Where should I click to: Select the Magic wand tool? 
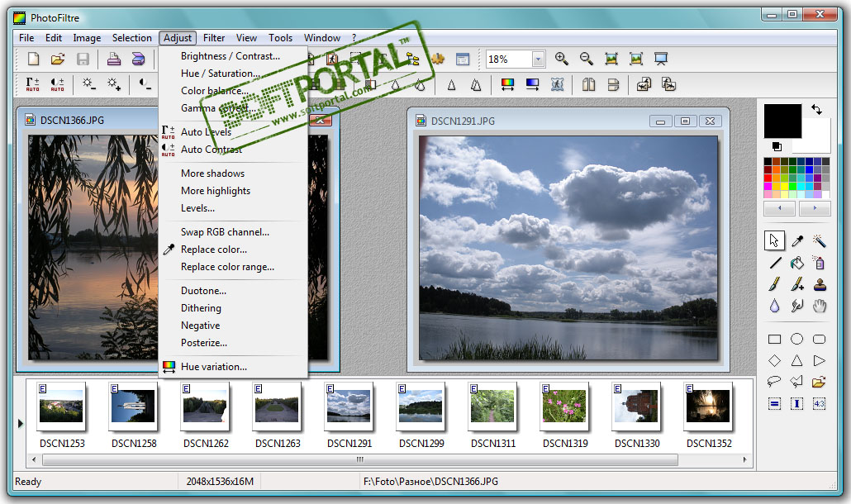pos(819,240)
